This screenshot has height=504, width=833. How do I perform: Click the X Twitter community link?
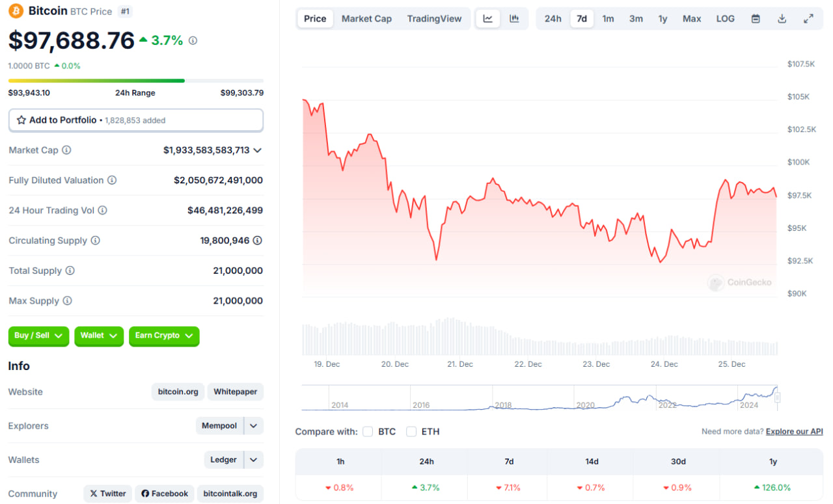tap(107, 494)
